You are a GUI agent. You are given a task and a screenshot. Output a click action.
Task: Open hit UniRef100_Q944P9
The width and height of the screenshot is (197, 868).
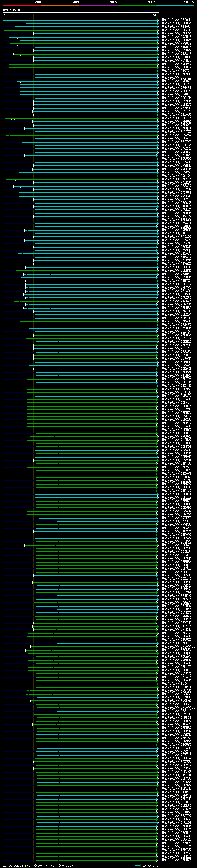pyautogui.click(x=176, y=88)
